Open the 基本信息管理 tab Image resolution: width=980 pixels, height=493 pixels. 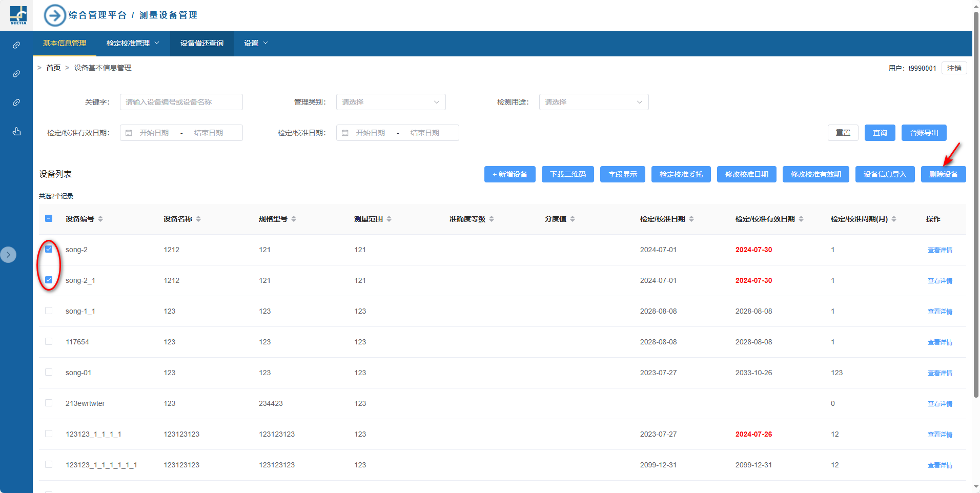[65, 44]
